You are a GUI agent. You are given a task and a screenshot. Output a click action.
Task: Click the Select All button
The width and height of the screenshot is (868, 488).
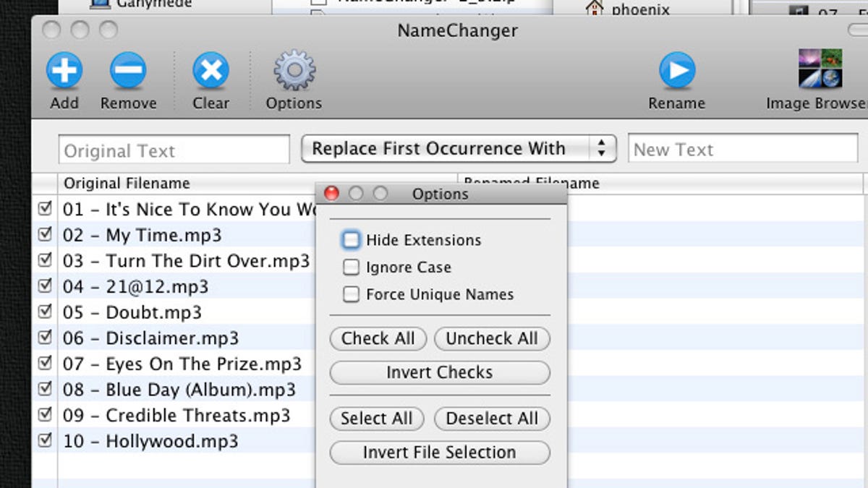(377, 419)
